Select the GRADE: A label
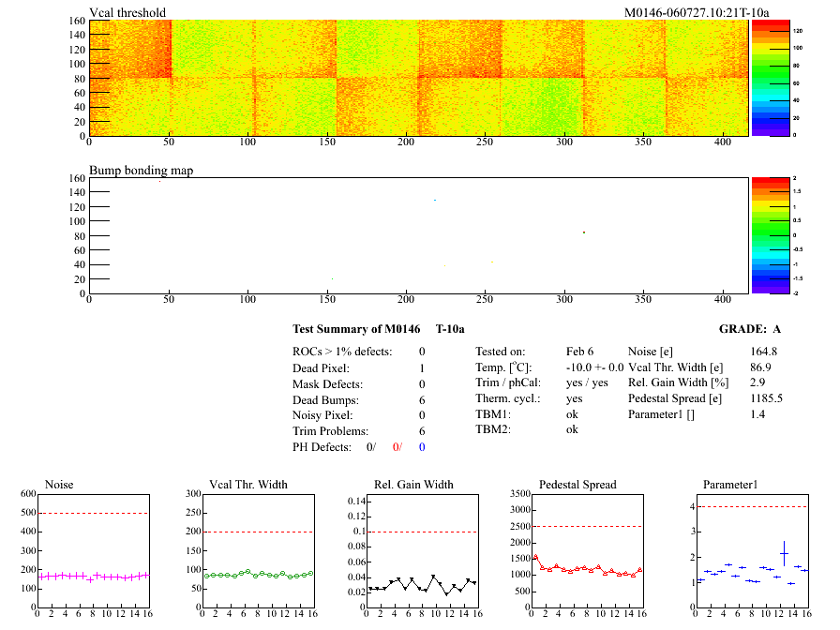 pyautogui.click(x=750, y=329)
